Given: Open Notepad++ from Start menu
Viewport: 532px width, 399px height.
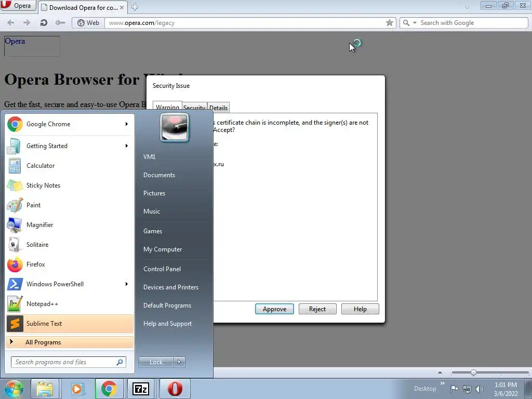Looking at the screenshot, I should coord(70,303).
